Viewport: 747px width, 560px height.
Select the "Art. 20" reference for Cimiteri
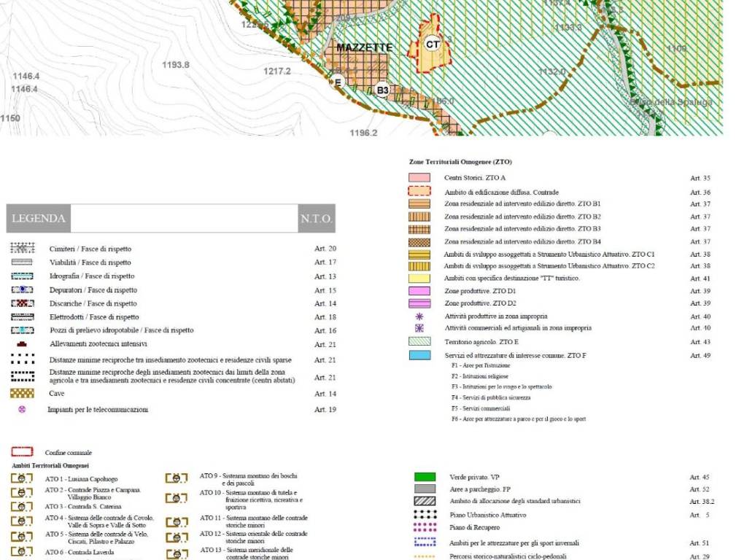[325, 249]
